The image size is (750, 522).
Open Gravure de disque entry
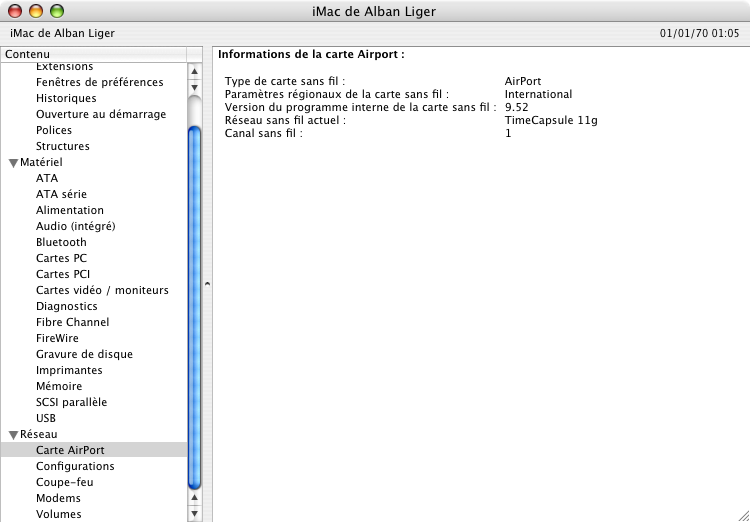pyautogui.click(x=84, y=354)
